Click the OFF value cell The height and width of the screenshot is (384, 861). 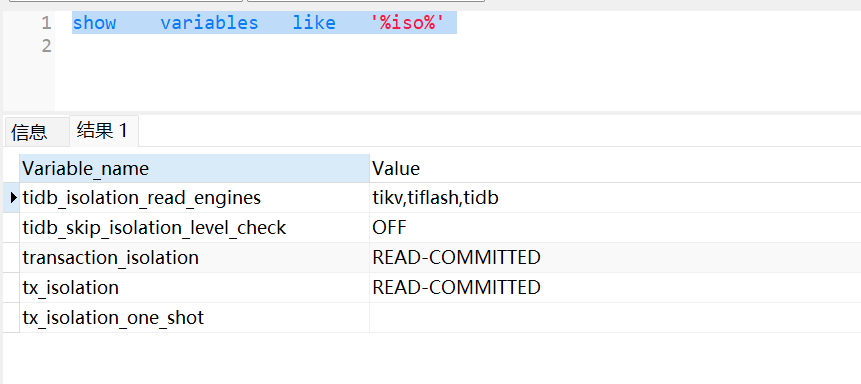615,227
